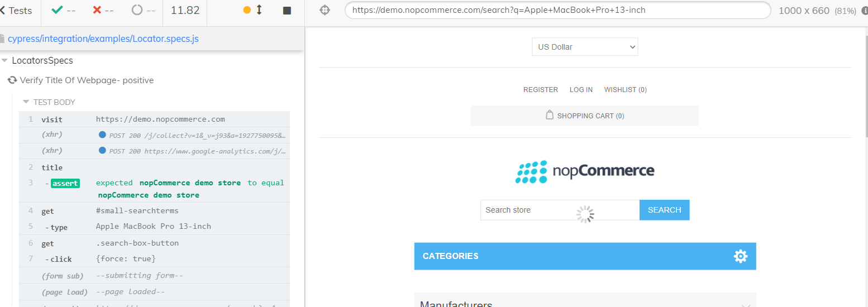Select the --page loaded-- row
Viewport: 868px width, 307px height.
(x=155, y=292)
